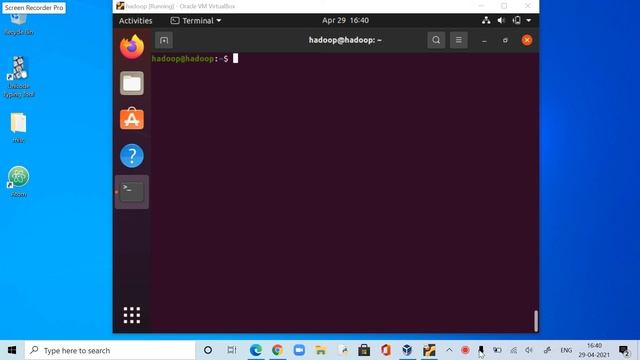The height and width of the screenshot is (360, 640).
Task: Launch Microsoft Edge from taskbar
Action: coord(256,350)
